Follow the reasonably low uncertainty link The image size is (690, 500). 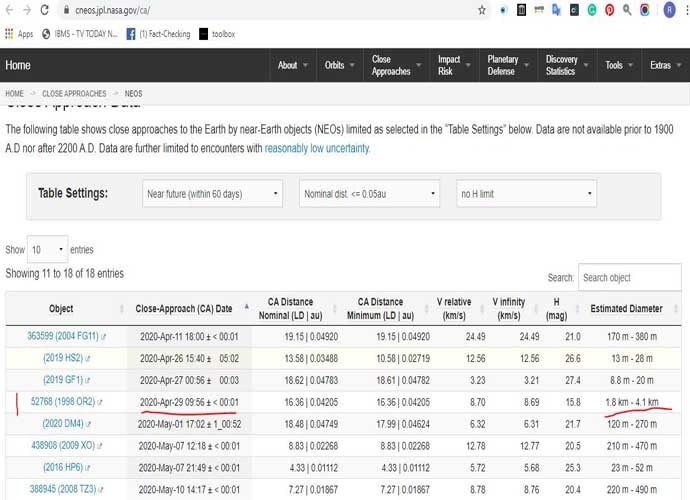pyautogui.click(x=317, y=148)
